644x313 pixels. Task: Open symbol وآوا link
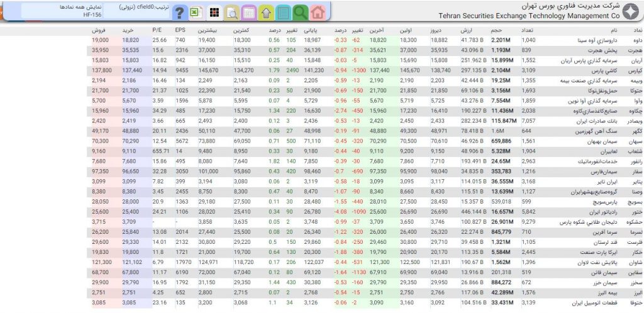(x=637, y=101)
